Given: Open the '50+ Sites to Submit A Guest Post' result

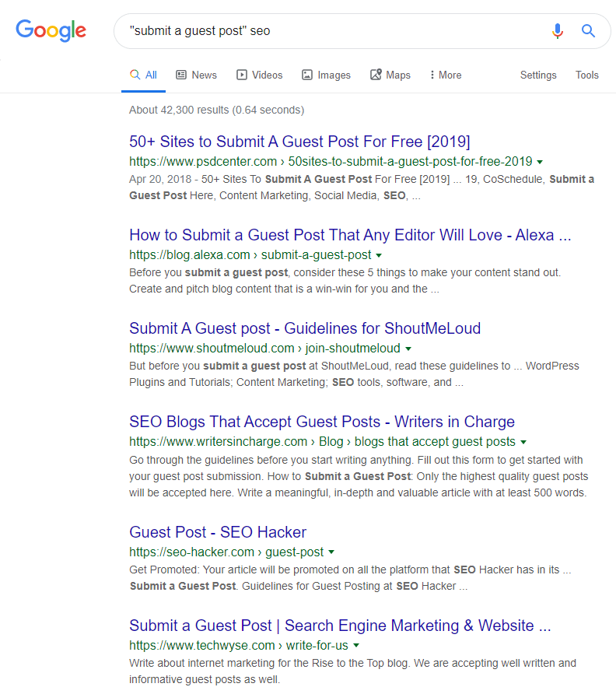Looking at the screenshot, I should 300,141.
